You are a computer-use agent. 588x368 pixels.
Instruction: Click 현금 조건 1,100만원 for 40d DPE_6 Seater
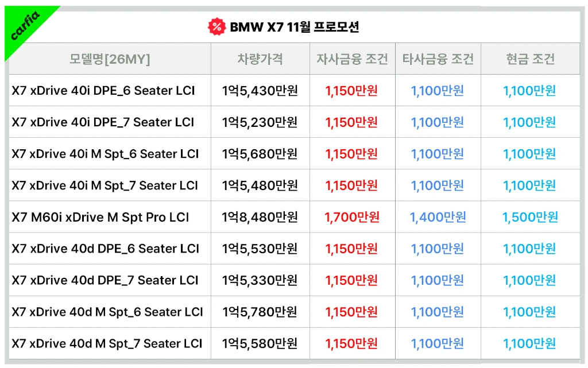[x=529, y=249]
